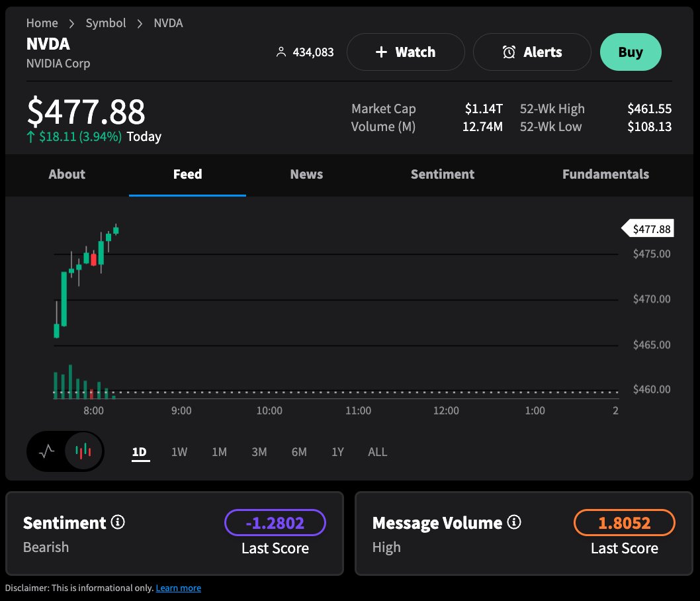This screenshot has height=601, width=700.
Task: Click the $470.00 axis label
Action: [652, 299]
